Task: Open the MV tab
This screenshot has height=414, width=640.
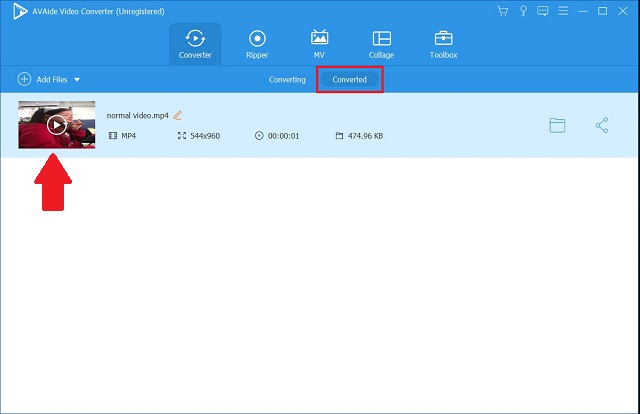Action: pyautogui.click(x=319, y=44)
